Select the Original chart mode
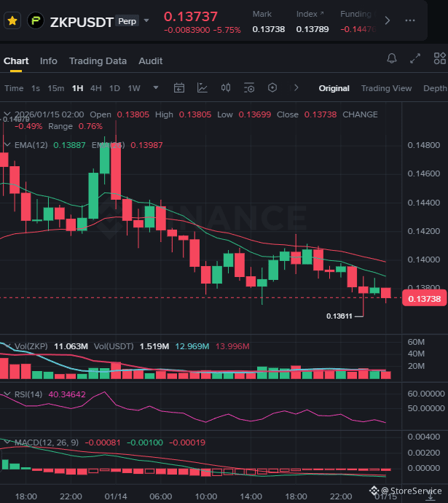 pos(334,88)
